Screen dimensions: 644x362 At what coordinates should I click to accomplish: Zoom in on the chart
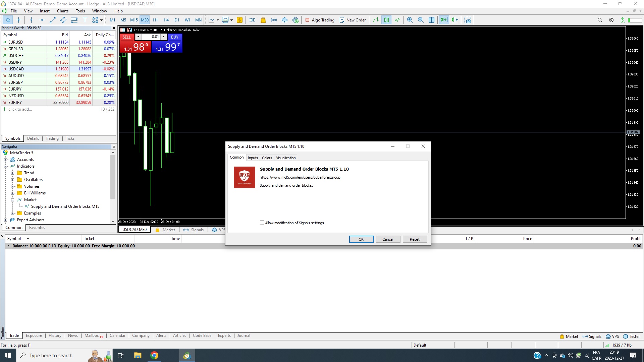410,20
